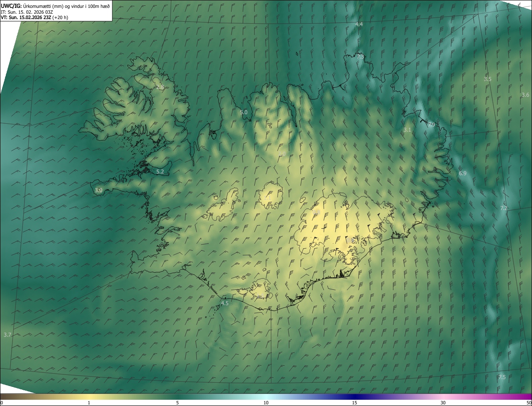Click the 3.7 value label at the left edge
The width and height of the screenshot is (532, 406).
pyautogui.click(x=7, y=335)
